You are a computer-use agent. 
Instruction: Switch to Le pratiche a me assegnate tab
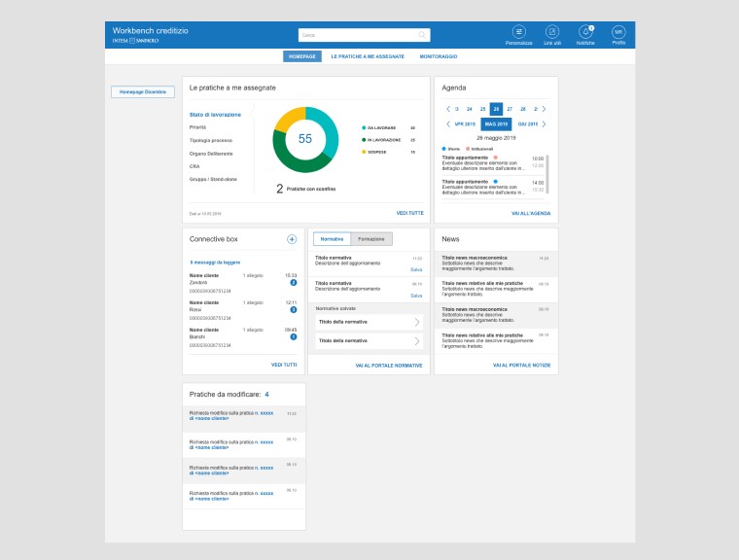point(368,56)
